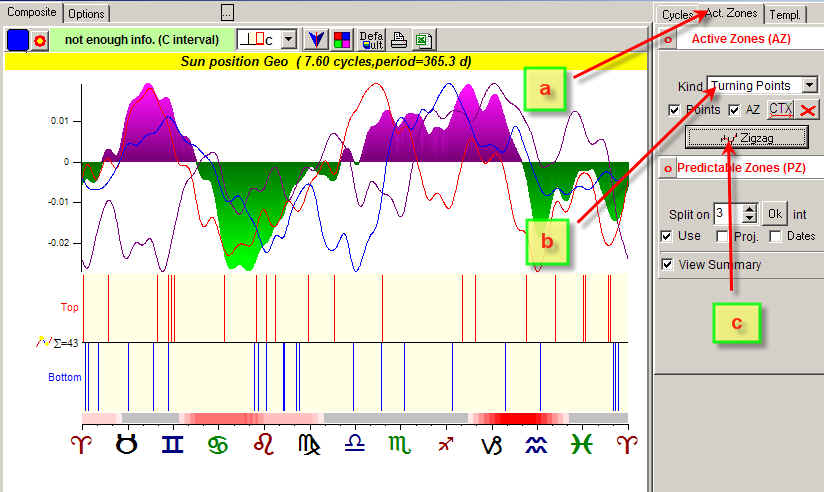Image resolution: width=824 pixels, height=492 pixels.
Task: Toggle the AZ checkbox
Action: pyautogui.click(x=734, y=110)
